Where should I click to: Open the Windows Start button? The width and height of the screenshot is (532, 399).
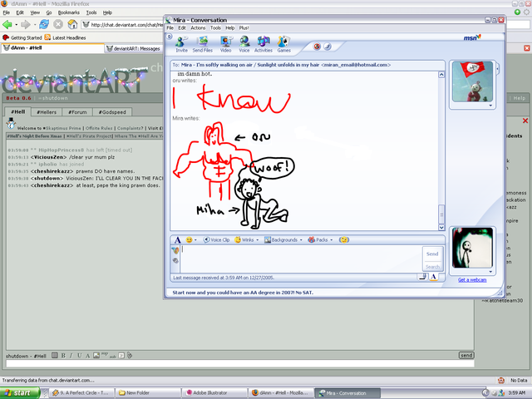click(x=19, y=393)
